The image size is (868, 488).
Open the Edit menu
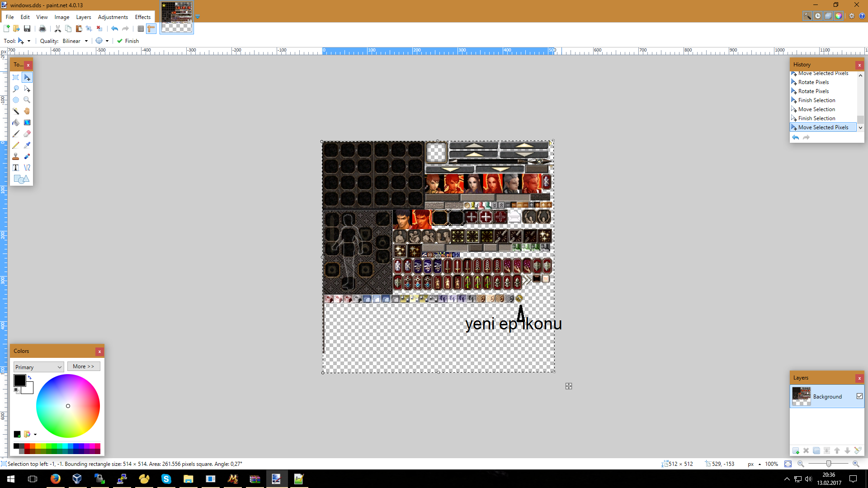coord(25,17)
